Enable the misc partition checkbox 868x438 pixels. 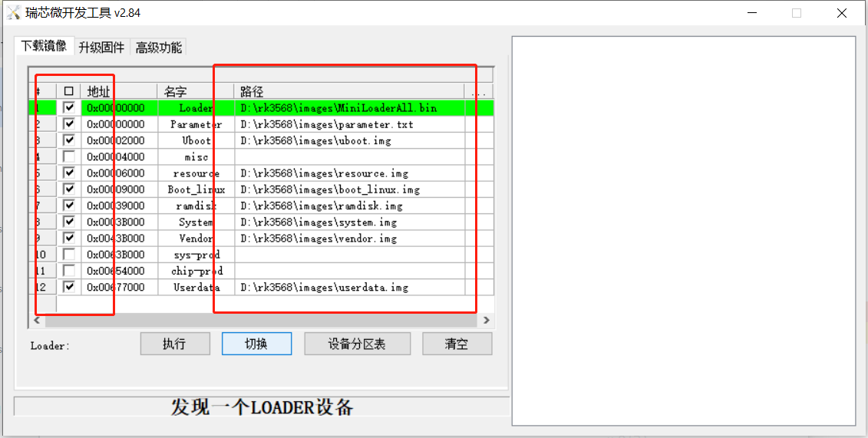pyautogui.click(x=68, y=157)
